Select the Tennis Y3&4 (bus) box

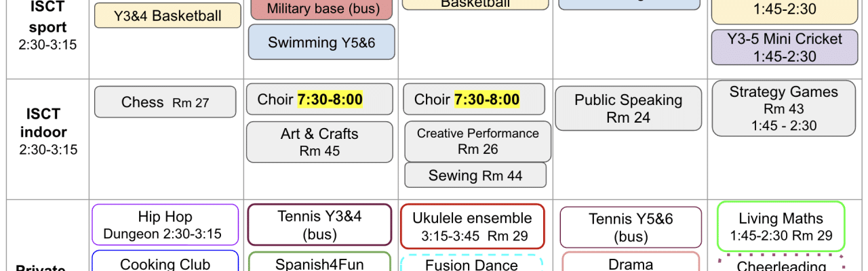click(x=320, y=225)
